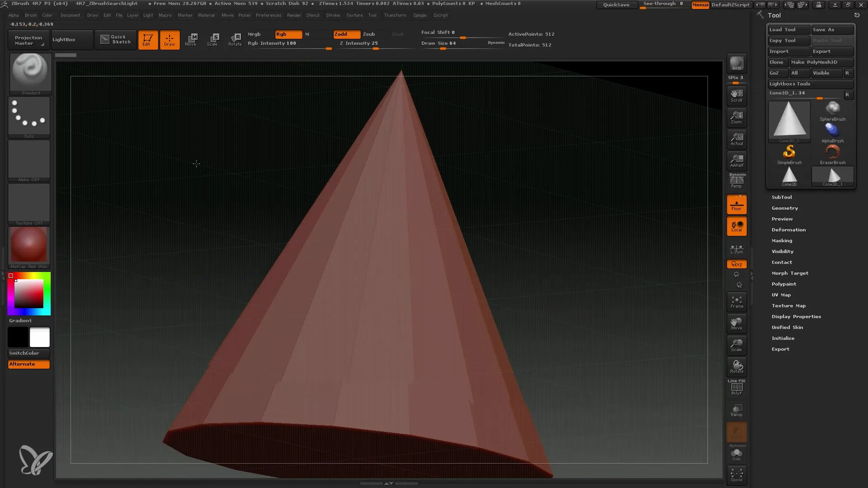Viewport: 868px width, 488px height.
Task: Expand the SubTool panel section
Action: pyautogui.click(x=782, y=197)
